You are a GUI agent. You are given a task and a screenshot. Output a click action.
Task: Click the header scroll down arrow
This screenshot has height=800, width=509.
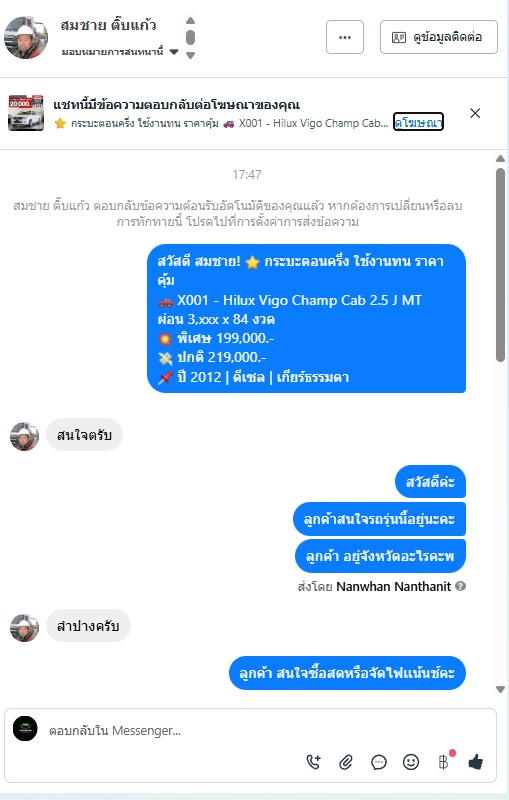[x=190, y=55]
